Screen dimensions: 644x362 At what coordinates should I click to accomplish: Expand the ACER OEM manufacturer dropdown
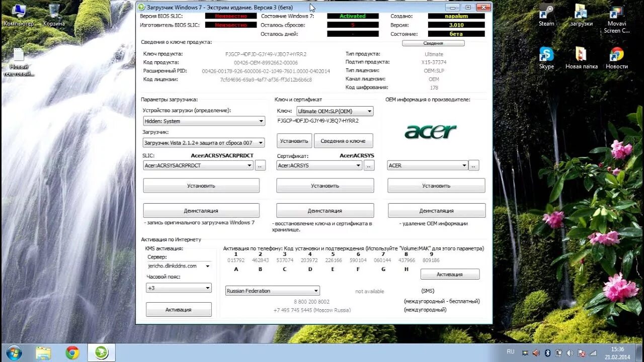(x=428, y=165)
